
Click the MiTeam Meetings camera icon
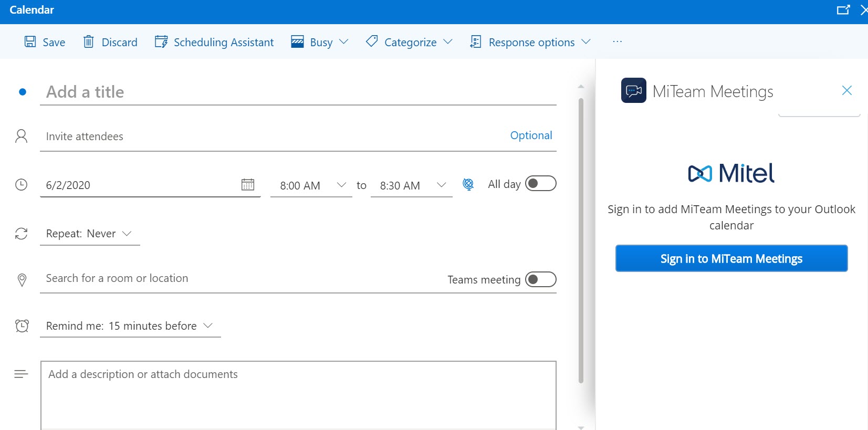pos(633,91)
